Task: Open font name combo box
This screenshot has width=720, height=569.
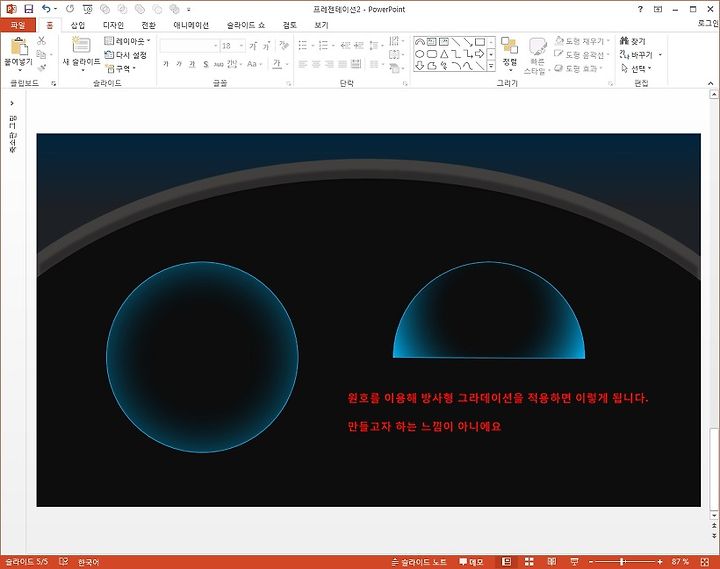Action: [189, 46]
